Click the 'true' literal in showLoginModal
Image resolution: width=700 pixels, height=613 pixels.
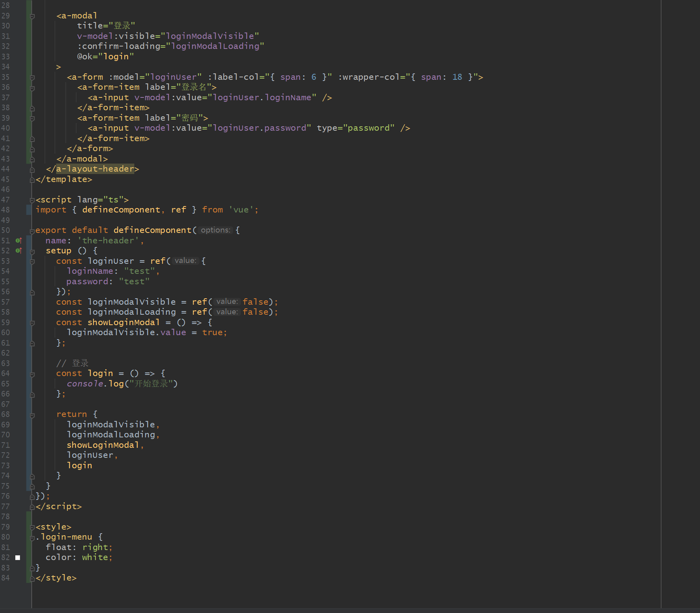tap(212, 332)
